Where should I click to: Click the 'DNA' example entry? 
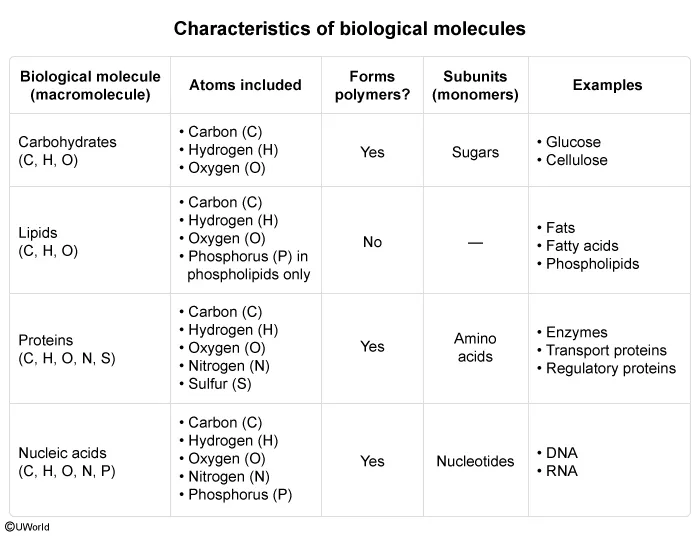[x=562, y=453]
